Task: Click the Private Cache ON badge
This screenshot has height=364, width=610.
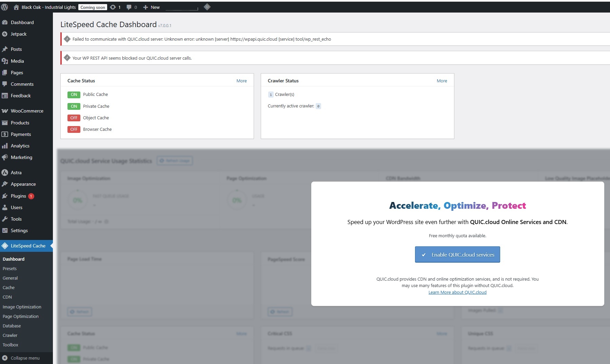Action: (x=74, y=106)
